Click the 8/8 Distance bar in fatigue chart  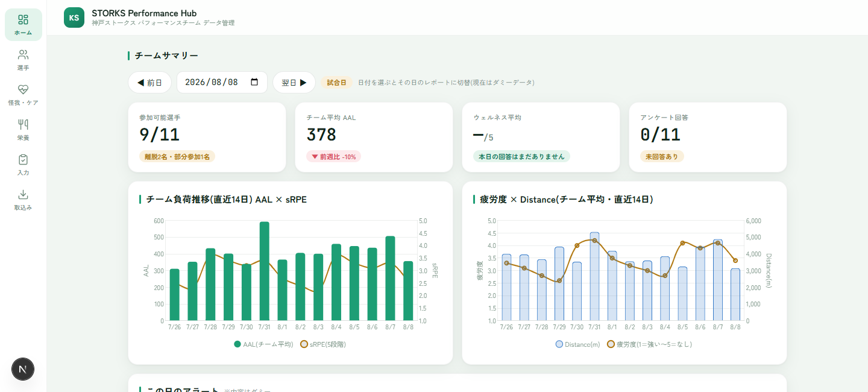coord(735,295)
